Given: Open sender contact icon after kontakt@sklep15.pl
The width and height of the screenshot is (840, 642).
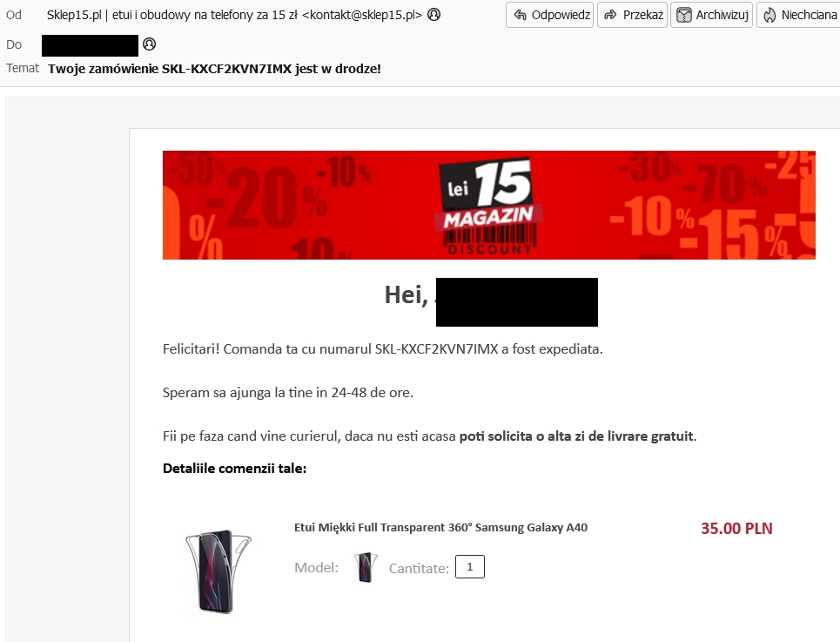Looking at the screenshot, I should click(434, 15).
